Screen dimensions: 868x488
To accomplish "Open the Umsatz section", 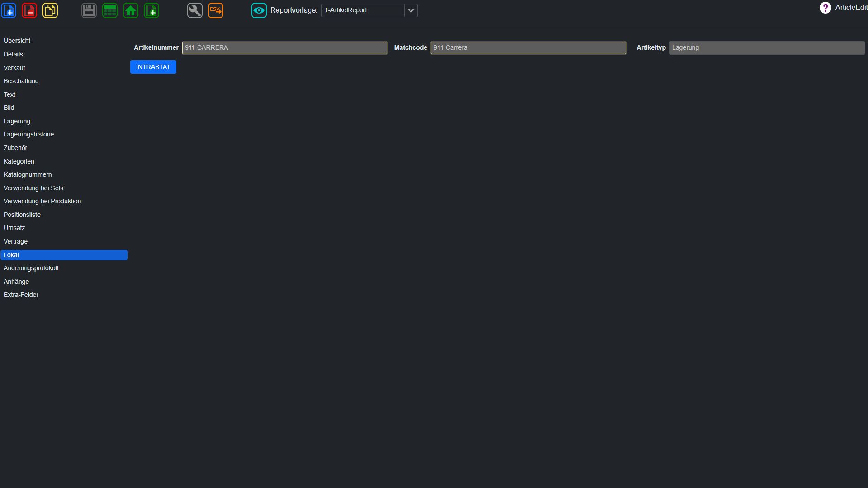I will coord(64,228).
